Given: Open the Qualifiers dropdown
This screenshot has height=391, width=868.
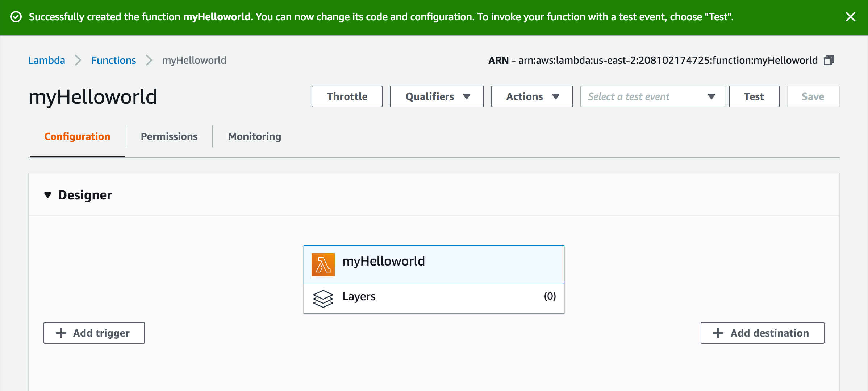Looking at the screenshot, I should coord(437,96).
